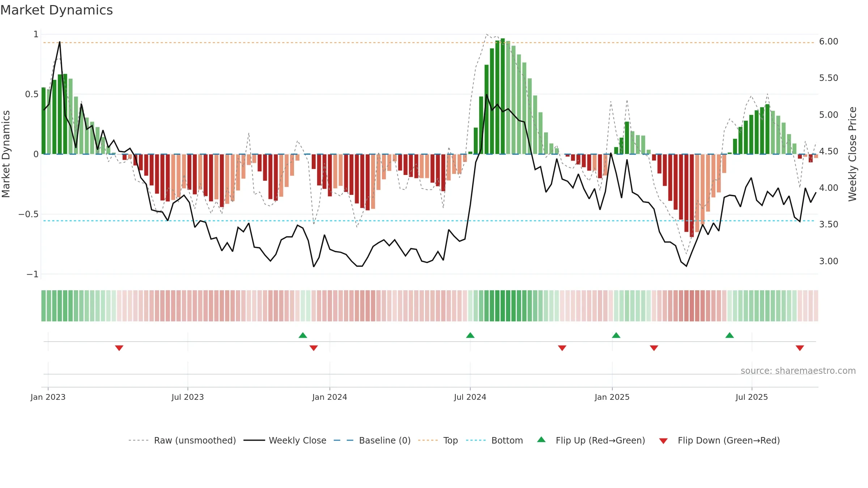868x488 pixels.
Task: Select the flip-up marker near December 2023
Action: pyautogui.click(x=303, y=335)
